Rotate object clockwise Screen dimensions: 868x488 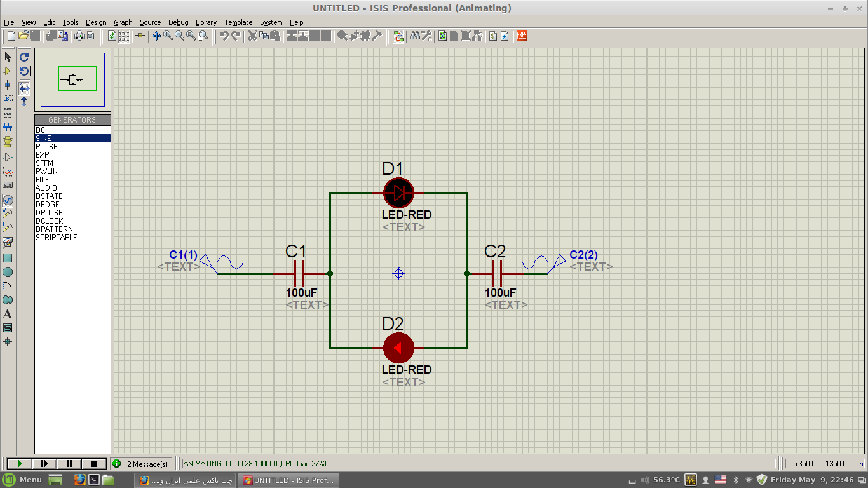pyautogui.click(x=24, y=57)
